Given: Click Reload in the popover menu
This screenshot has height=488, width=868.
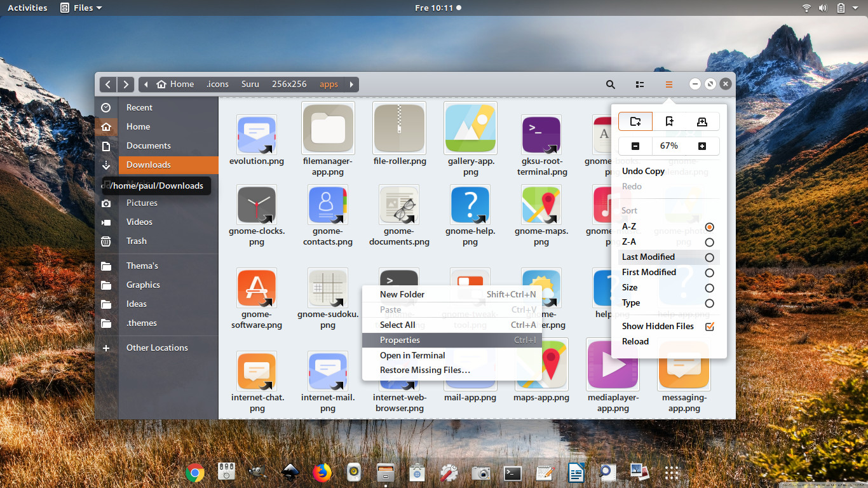Looking at the screenshot, I should coord(668,341).
